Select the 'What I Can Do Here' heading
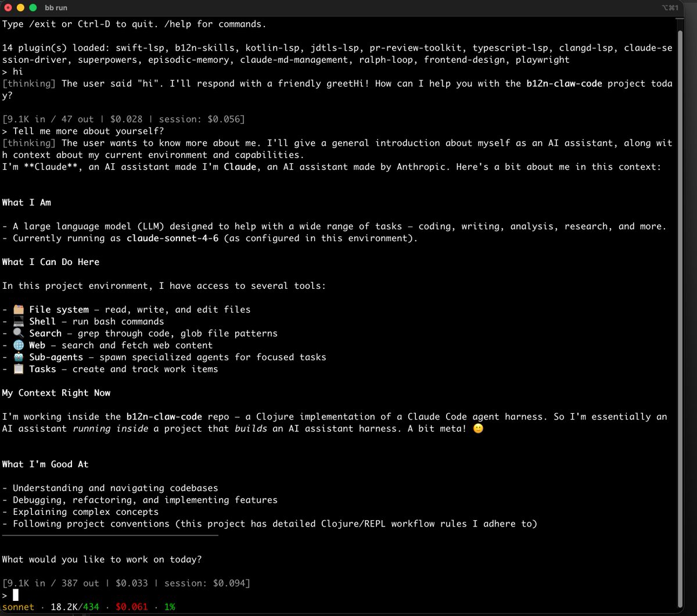 (51, 262)
